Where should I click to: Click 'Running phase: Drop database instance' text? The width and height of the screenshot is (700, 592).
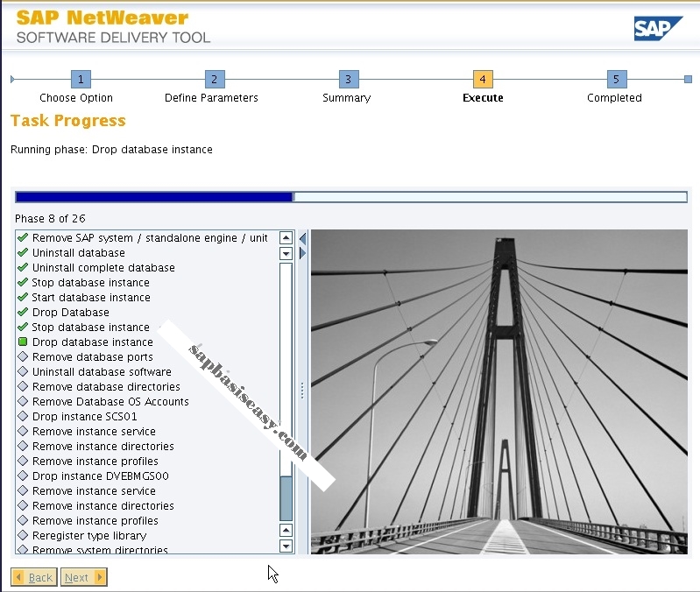pos(111,149)
